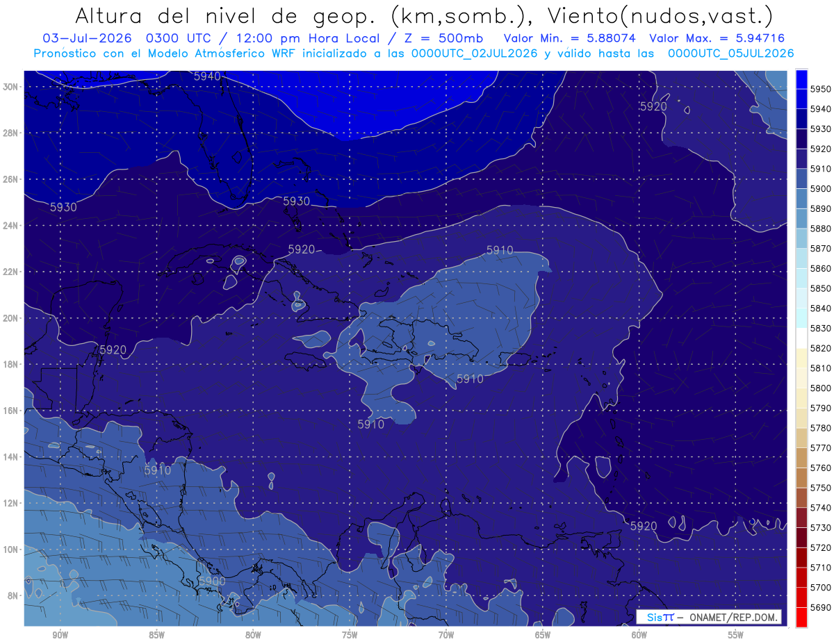Click the '0300 UTC' time text

coord(179,38)
